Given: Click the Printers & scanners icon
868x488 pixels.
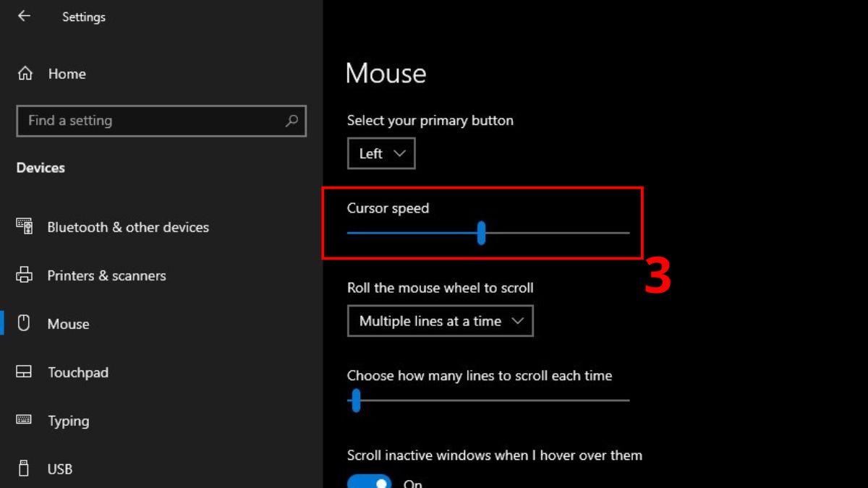Looking at the screenshot, I should click(x=25, y=275).
